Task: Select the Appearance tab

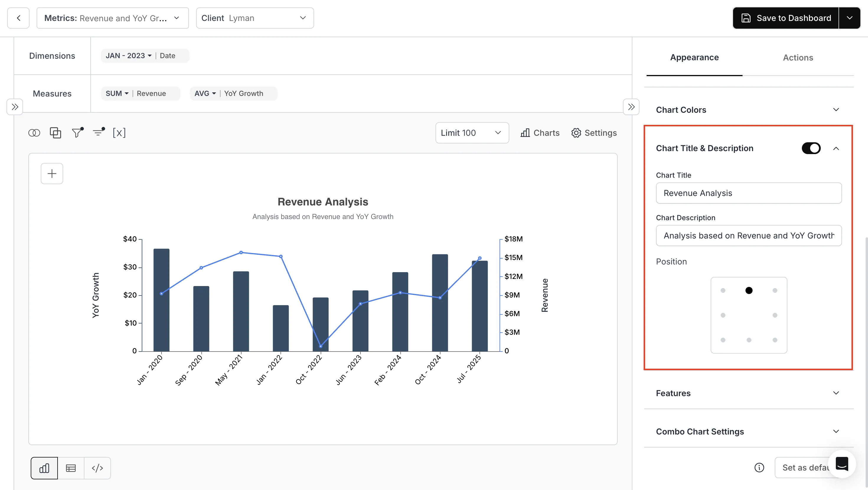Action: point(694,57)
